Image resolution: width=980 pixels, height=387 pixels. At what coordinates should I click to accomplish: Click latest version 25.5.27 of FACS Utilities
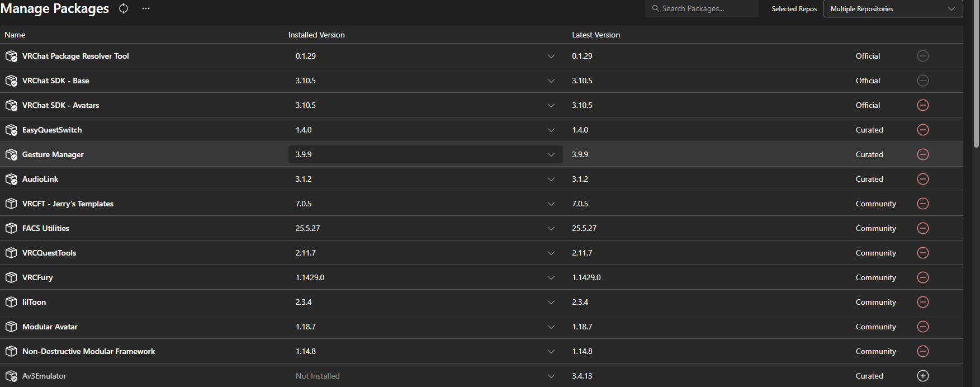point(584,228)
